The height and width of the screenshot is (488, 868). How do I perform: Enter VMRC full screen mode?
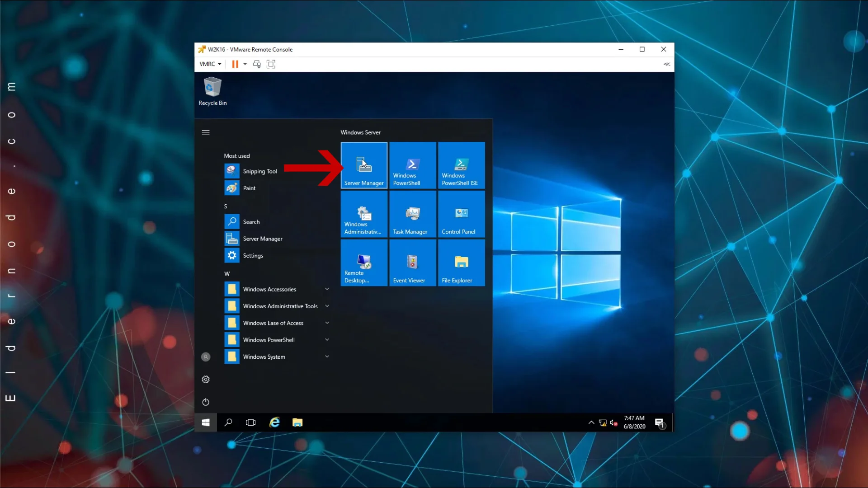271,64
